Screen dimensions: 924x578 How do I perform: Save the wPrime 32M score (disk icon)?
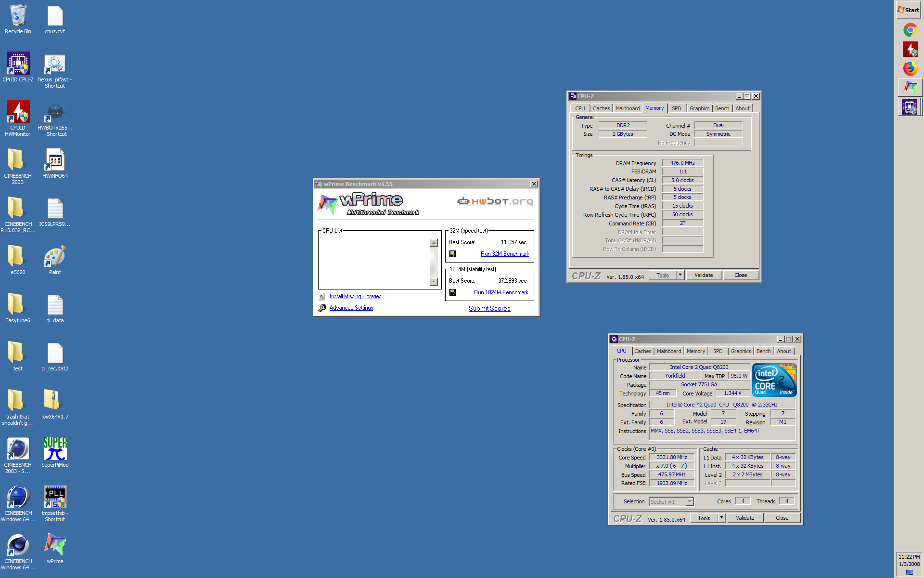(452, 254)
